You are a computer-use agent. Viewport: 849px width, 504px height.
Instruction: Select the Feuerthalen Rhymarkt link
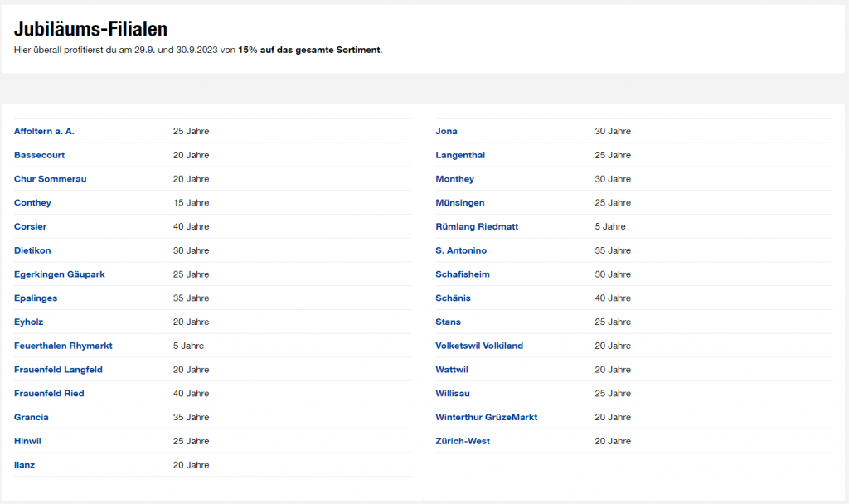tap(63, 346)
